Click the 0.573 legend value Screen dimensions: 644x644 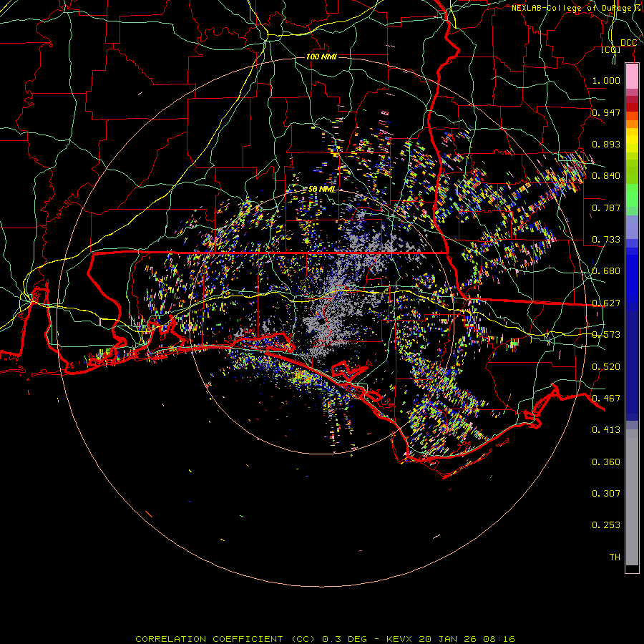[606, 335]
